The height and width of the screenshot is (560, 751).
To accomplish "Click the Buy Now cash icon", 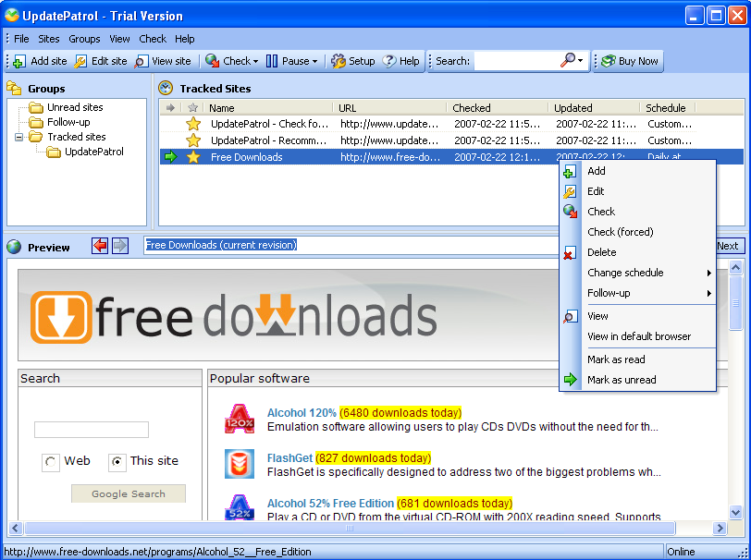I will (609, 61).
